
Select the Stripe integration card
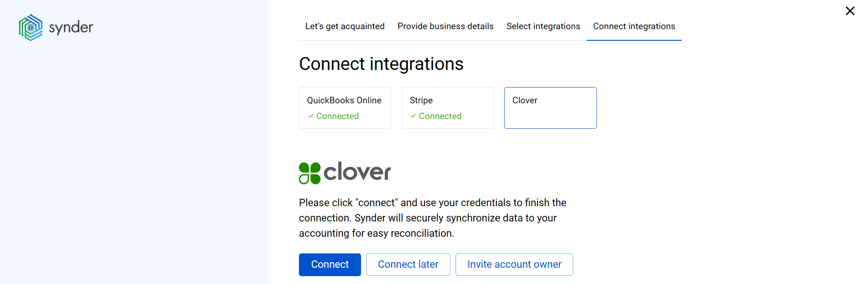[447, 107]
